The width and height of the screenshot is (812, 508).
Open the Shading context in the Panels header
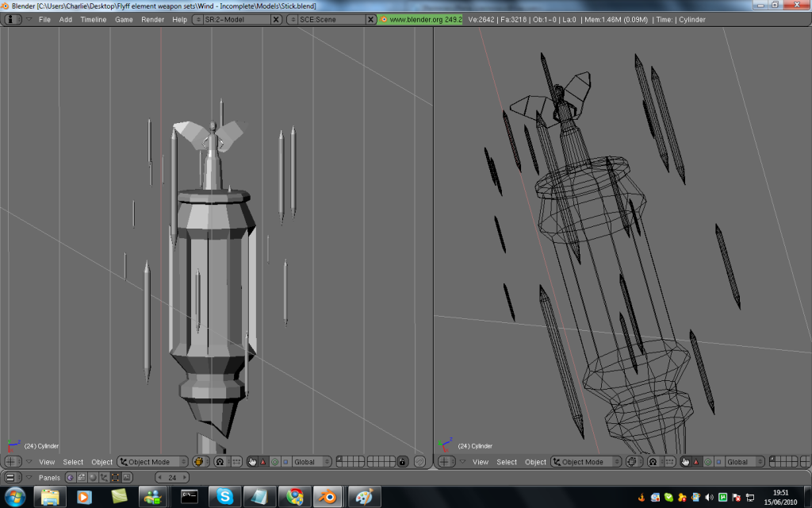click(x=93, y=477)
